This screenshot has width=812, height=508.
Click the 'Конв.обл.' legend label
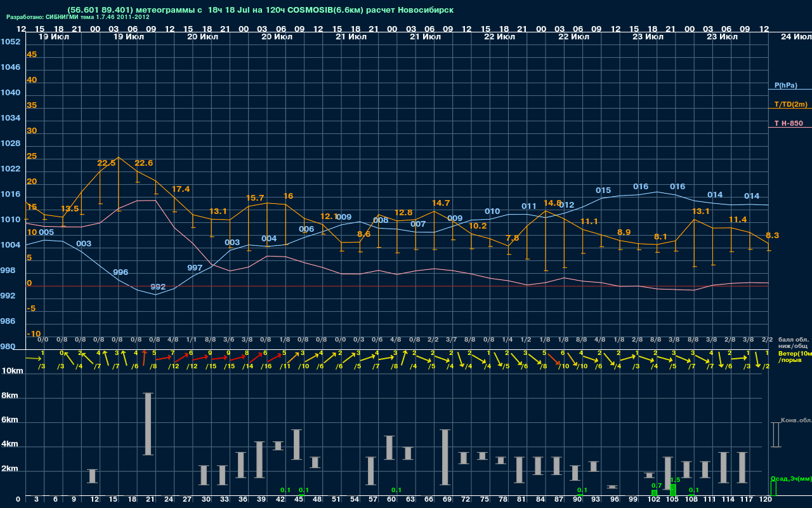796,420
